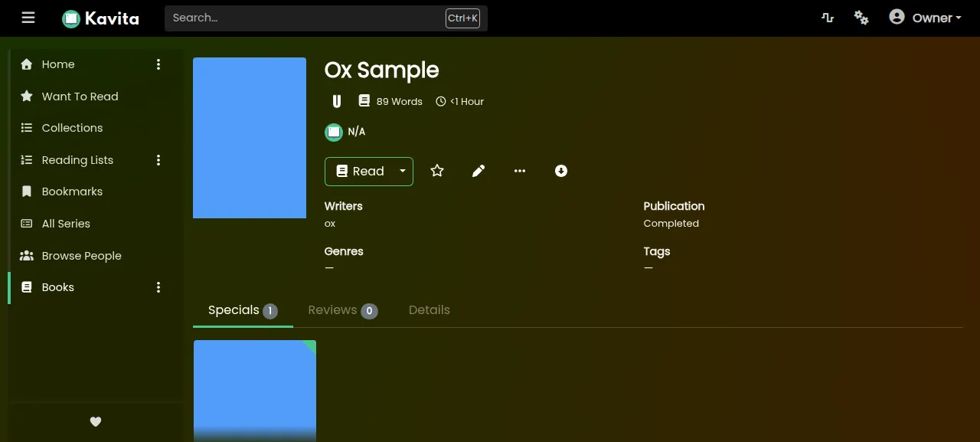
Task: Click the Publication heading
Action: click(674, 206)
